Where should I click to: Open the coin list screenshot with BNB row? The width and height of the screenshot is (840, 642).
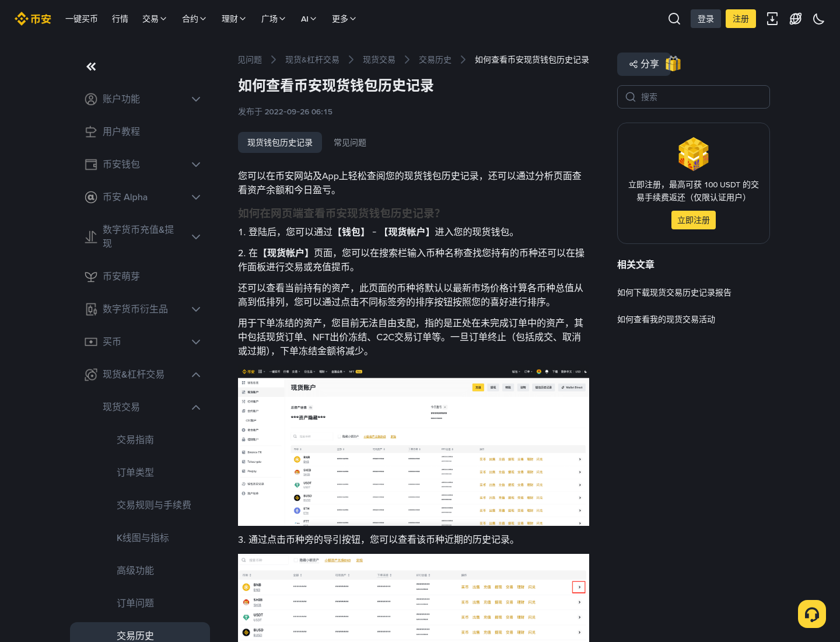point(414,598)
